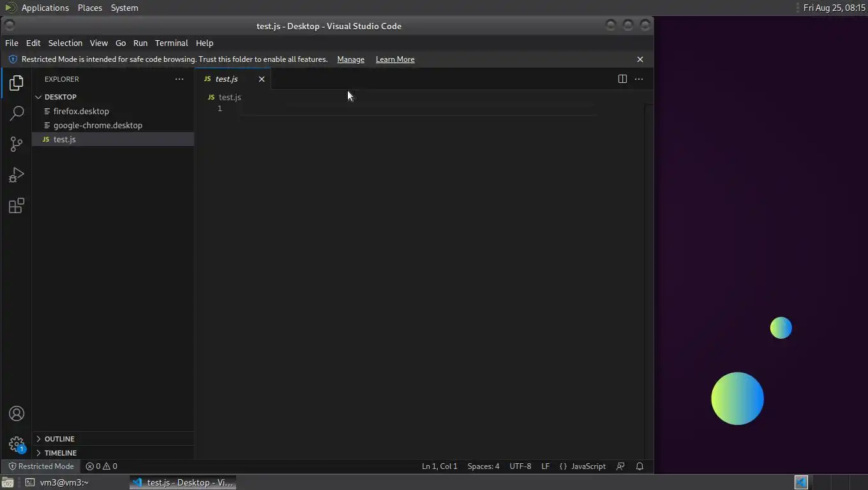
Task: Open the Applications menu in top panel
Action: tap(45, 8)
